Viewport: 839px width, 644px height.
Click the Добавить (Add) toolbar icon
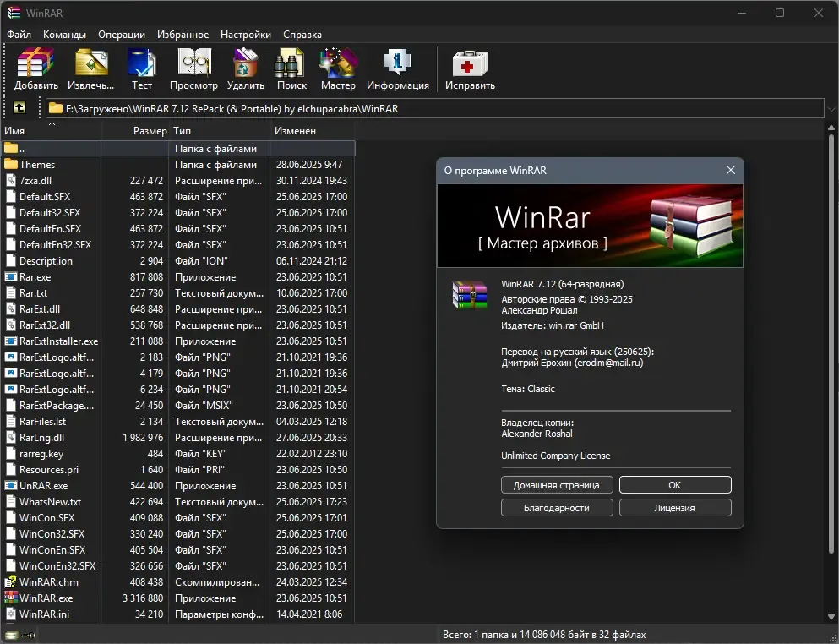click(35, 68)
